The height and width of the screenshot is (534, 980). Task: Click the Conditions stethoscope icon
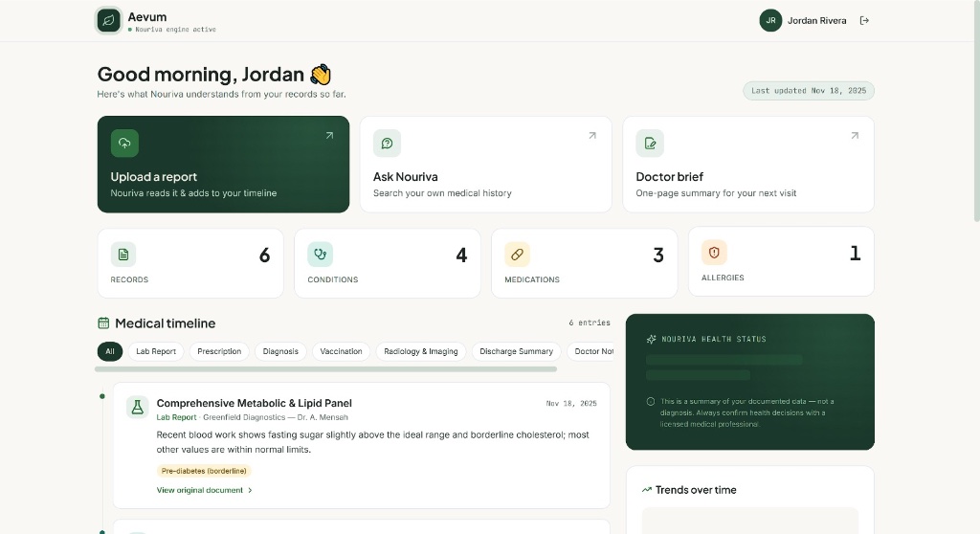320,255
